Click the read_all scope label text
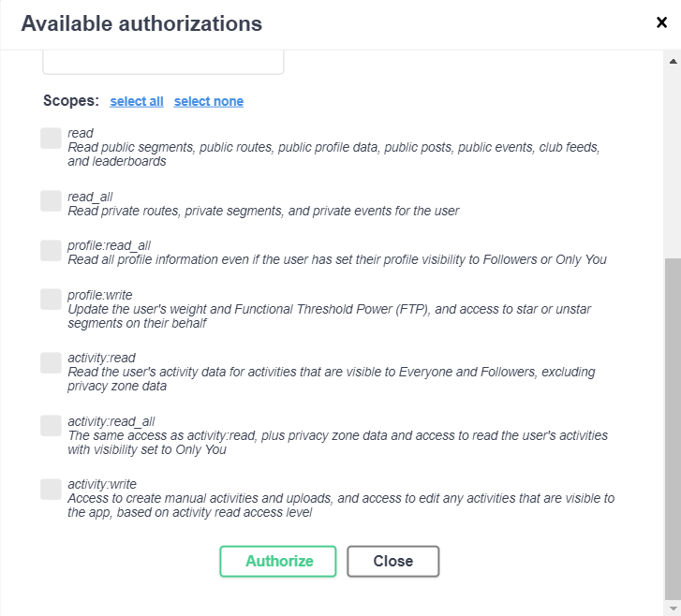The height and width of the screenshot is (616, 681). point(90,198)
